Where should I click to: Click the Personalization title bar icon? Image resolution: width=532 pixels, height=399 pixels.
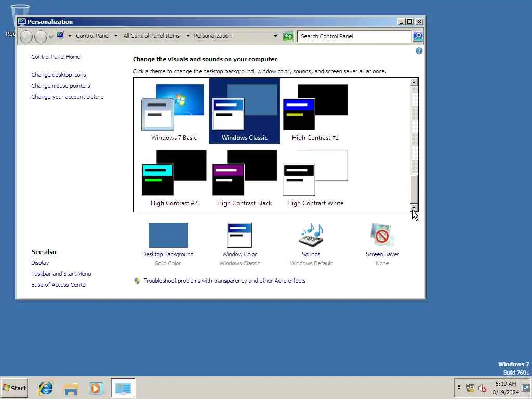[22, 21]
